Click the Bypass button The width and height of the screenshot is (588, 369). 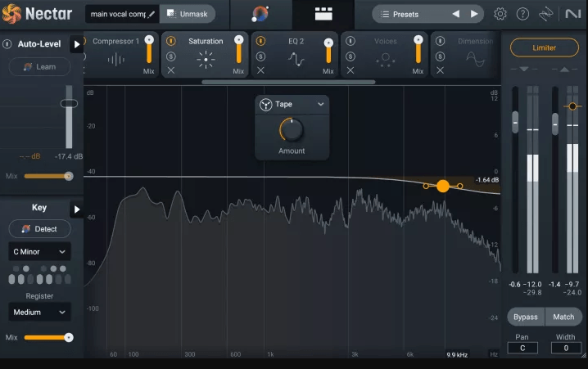tap(526, 317)
